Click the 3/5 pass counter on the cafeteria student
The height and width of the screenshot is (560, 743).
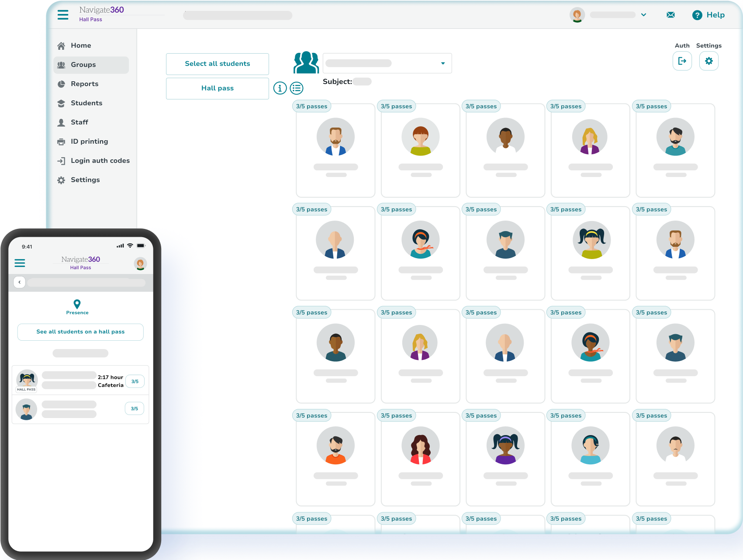tap(135, 381)
